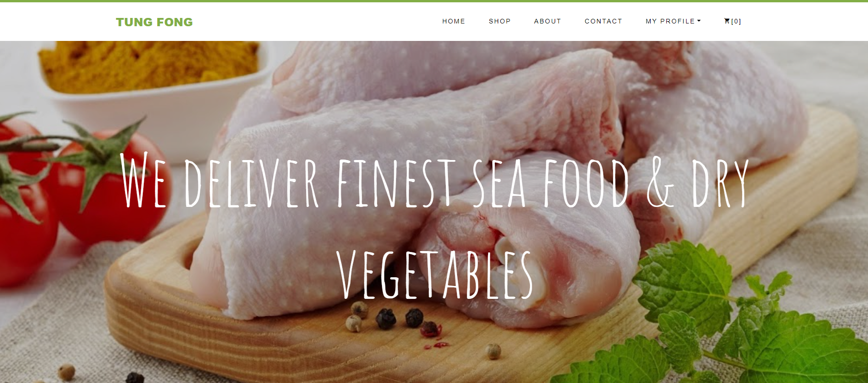Open the CONTACT page
This screenshot has width=868, height=383.
point(603,21)
